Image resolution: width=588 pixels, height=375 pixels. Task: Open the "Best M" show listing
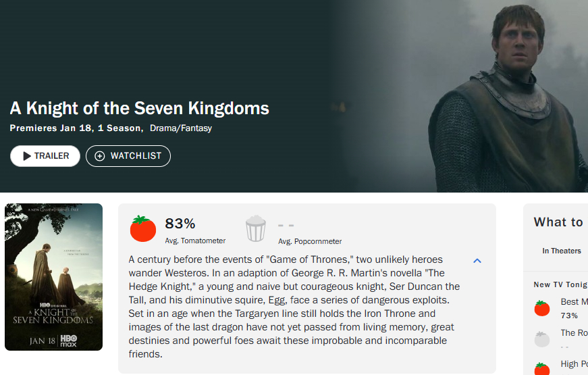point(574,301)
